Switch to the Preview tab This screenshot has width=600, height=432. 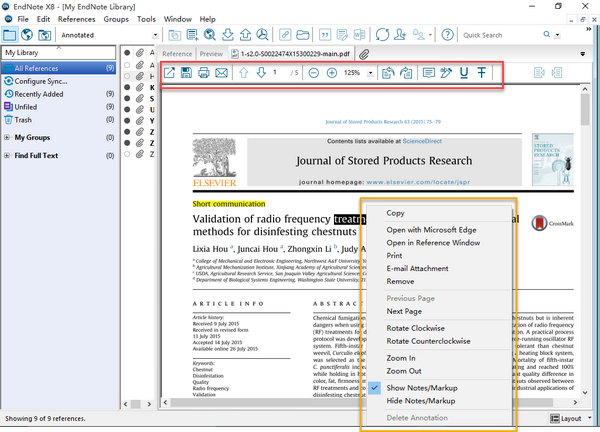point(211,54)
